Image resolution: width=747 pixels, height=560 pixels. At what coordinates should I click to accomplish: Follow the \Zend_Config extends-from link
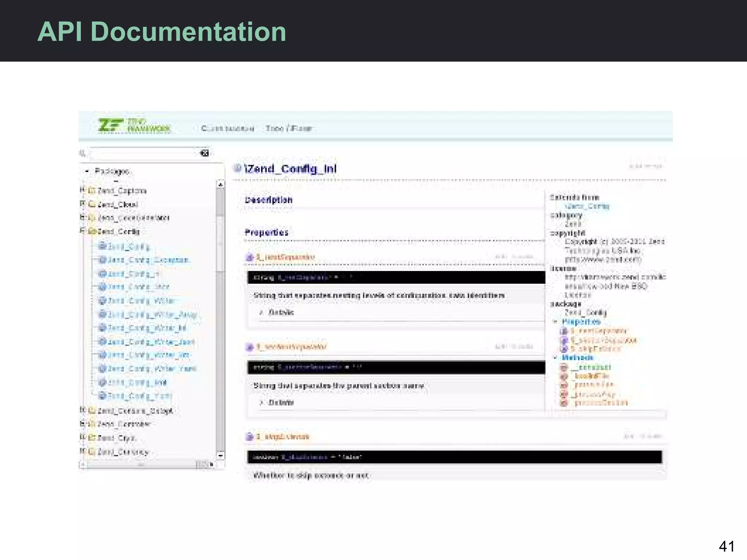587,206
